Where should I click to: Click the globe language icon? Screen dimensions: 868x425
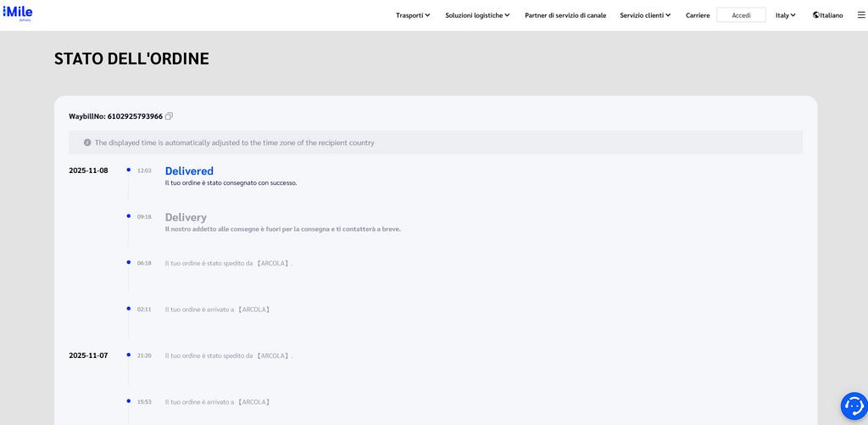[x=815, y=15]
